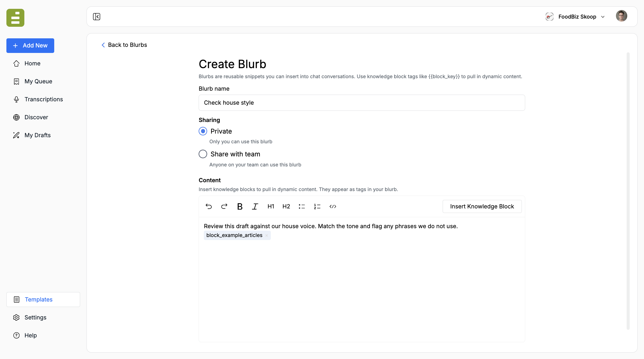
Task: Toggle italic formatting
Action: click(x=255, y=206)
